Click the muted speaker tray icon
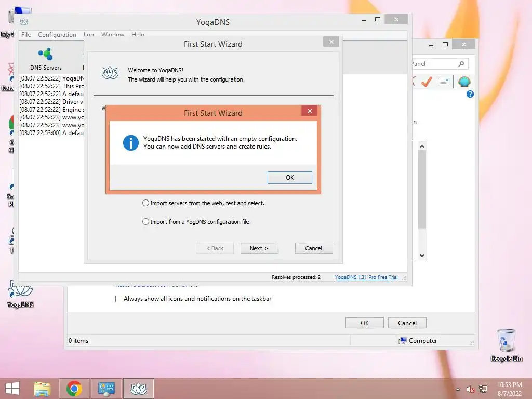Viewport: 532px width, 399px height. pyautogui.click(x=470, y=389)
